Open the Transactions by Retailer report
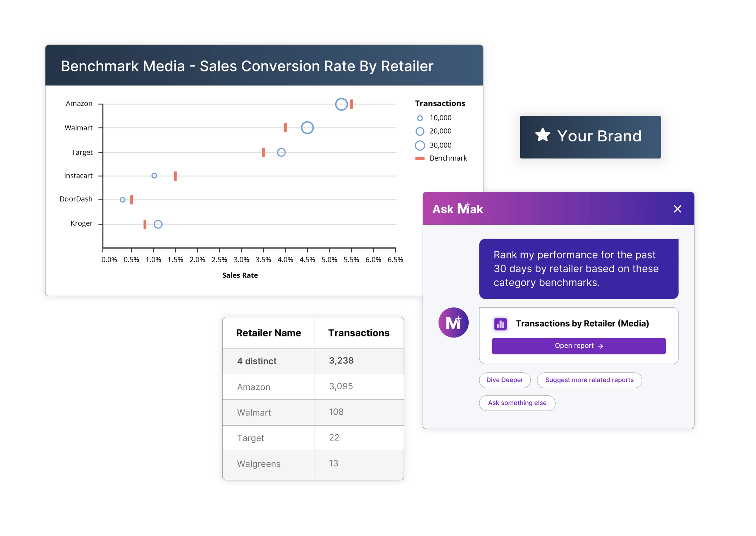The image size is (756, 536). pos(578,346)
